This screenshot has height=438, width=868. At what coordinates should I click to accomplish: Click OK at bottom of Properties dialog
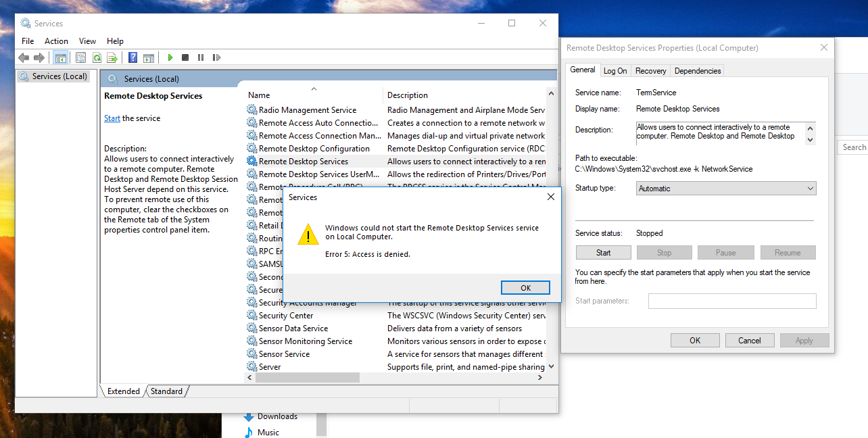click(x=695, y=341)
